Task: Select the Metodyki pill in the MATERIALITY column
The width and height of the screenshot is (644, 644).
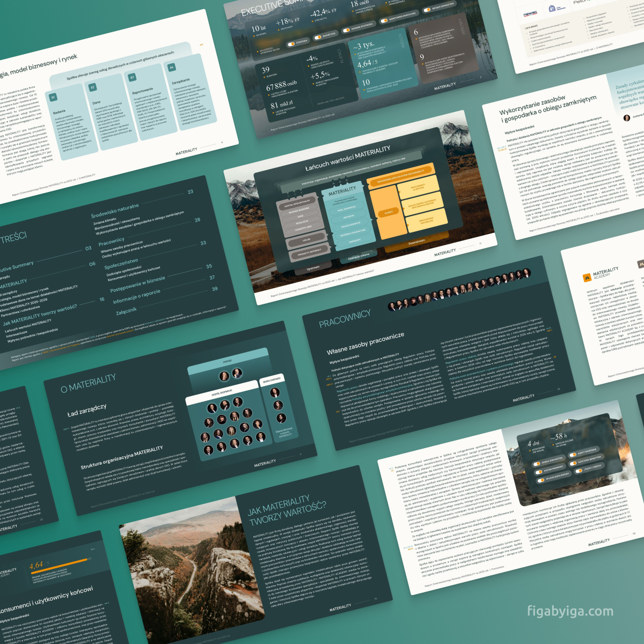Action: (x=349, y=217)
